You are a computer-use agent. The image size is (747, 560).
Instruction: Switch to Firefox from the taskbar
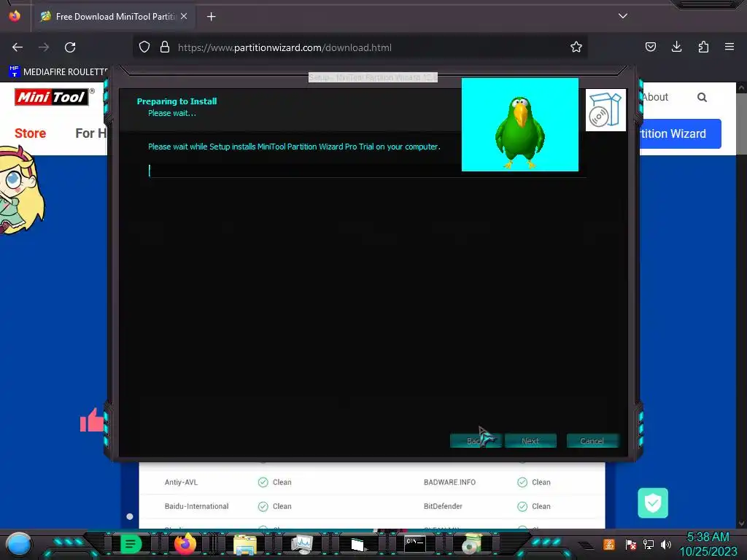point(185,544)
